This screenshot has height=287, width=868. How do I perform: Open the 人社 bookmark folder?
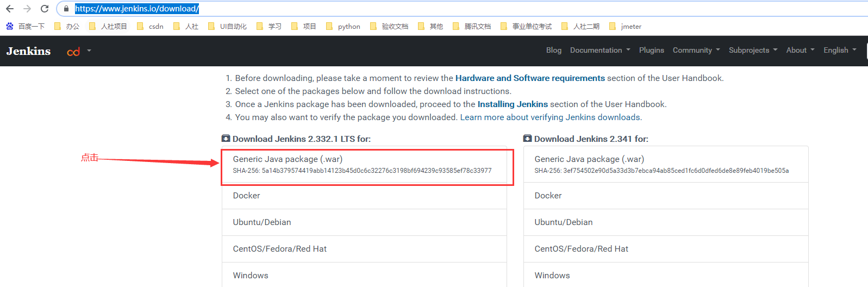pos(186,26)
